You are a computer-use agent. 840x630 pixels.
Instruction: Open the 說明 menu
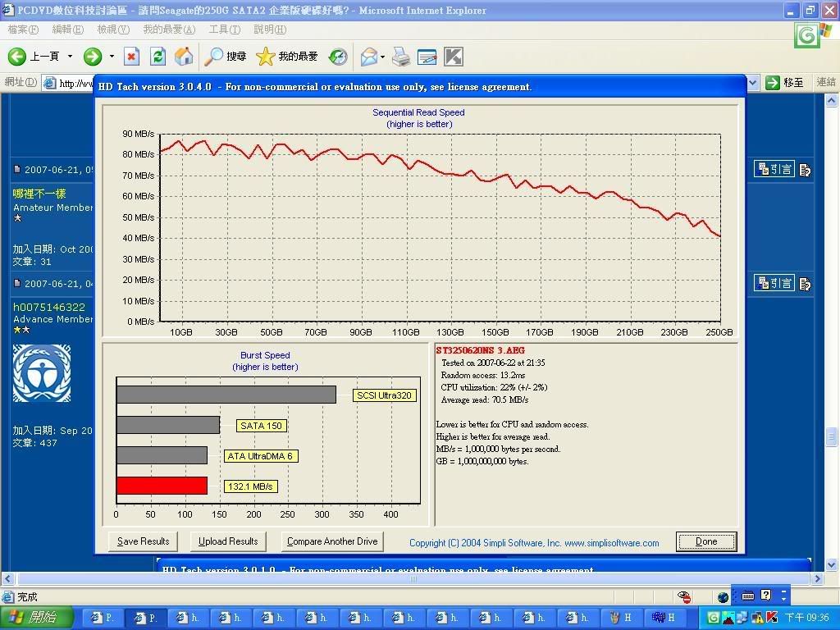click(x=270, y=30)
